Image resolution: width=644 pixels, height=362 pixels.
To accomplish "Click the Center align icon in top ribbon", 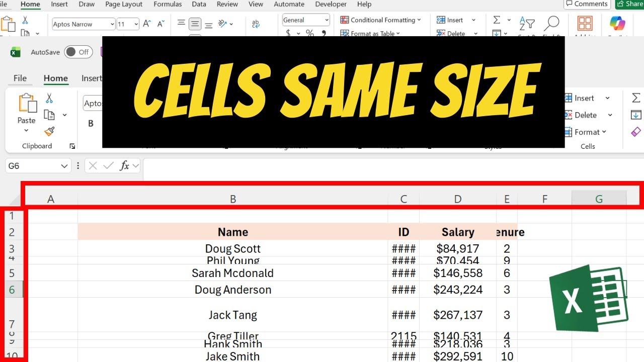I will pyautogui.click(x=195, y=24).
